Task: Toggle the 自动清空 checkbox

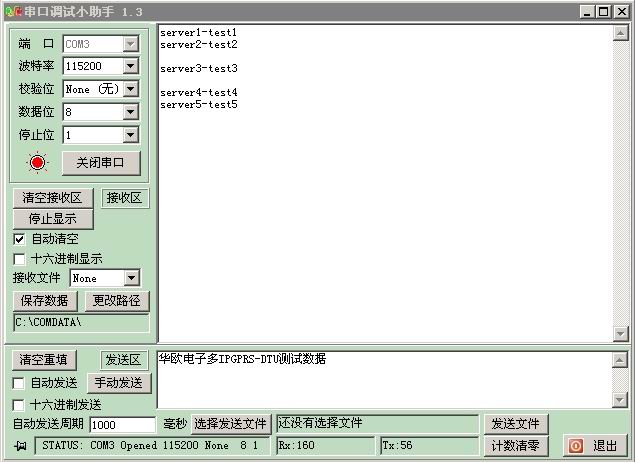Action: point(19,239)
